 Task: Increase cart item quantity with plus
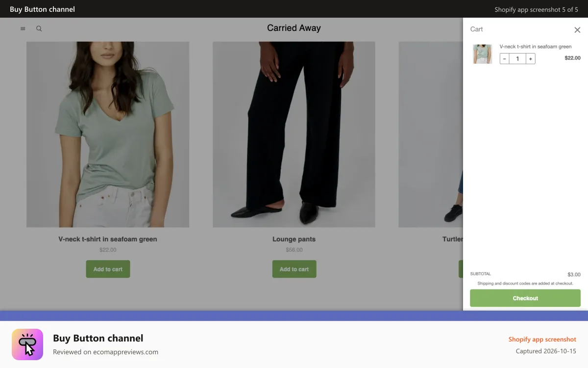pos(531,59)
